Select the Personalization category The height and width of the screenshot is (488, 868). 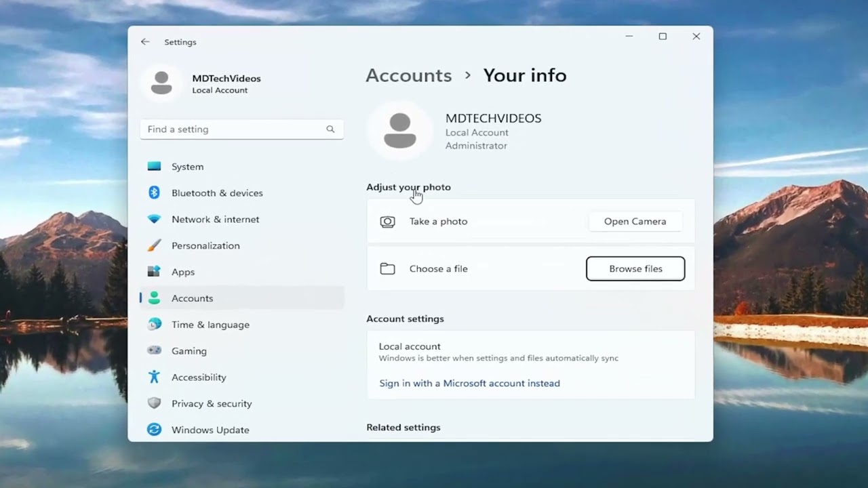click(241, 245)
